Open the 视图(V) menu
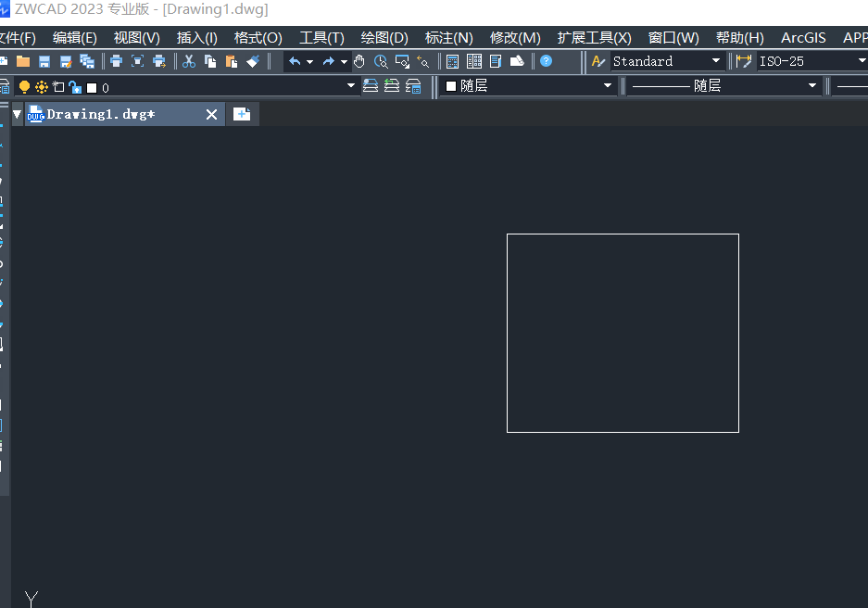This screenshot has height=608, width=868. (137, 38)
